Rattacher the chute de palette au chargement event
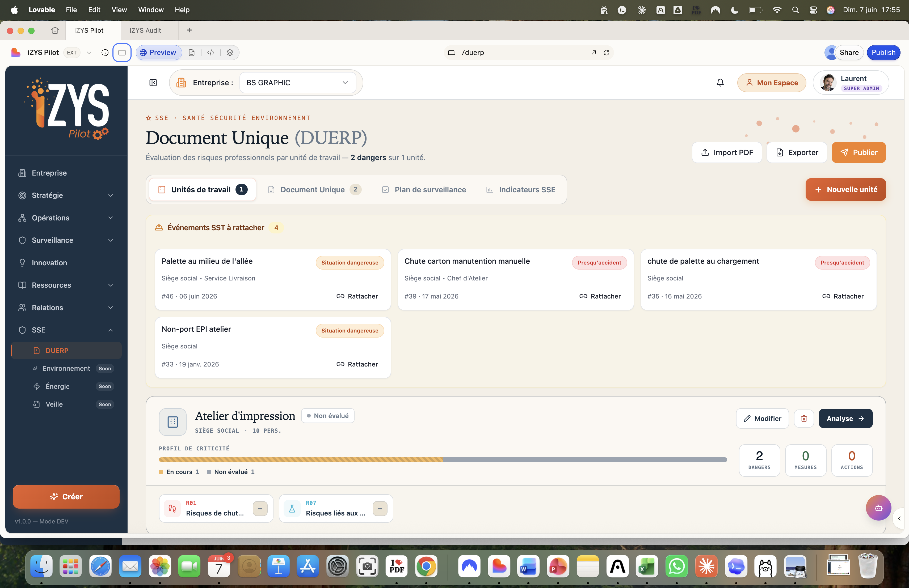Screen dimensions: 909x588 [x=843, y=296]
